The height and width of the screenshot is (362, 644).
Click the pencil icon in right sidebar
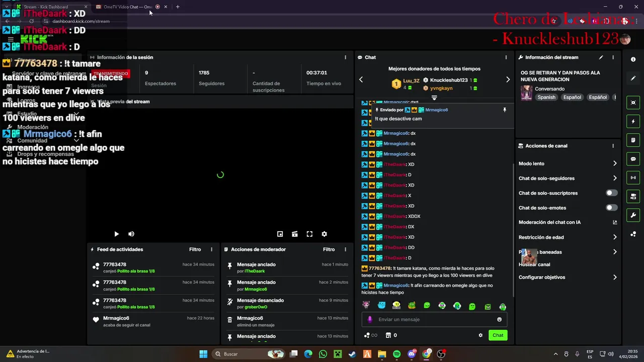pyautogui.click(x=633, y=78)
